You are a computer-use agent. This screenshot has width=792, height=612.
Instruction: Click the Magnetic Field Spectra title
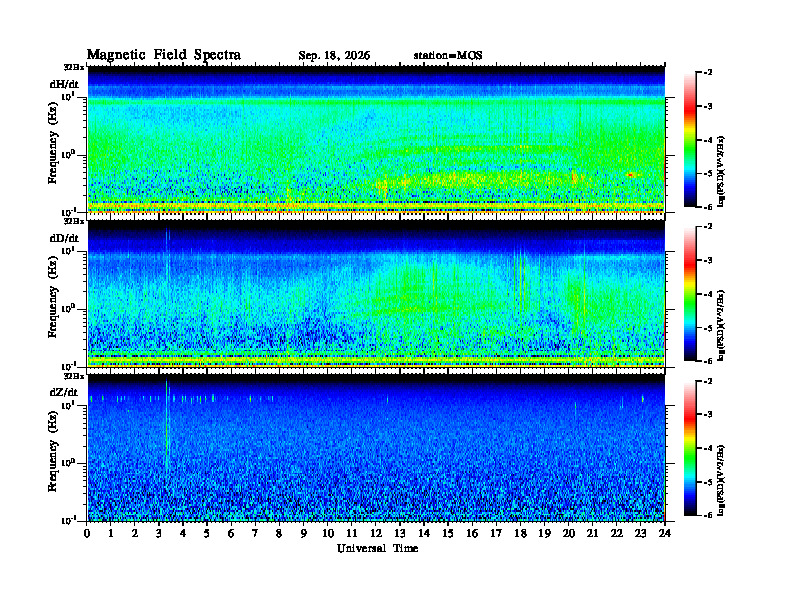[x=164, y=55]
